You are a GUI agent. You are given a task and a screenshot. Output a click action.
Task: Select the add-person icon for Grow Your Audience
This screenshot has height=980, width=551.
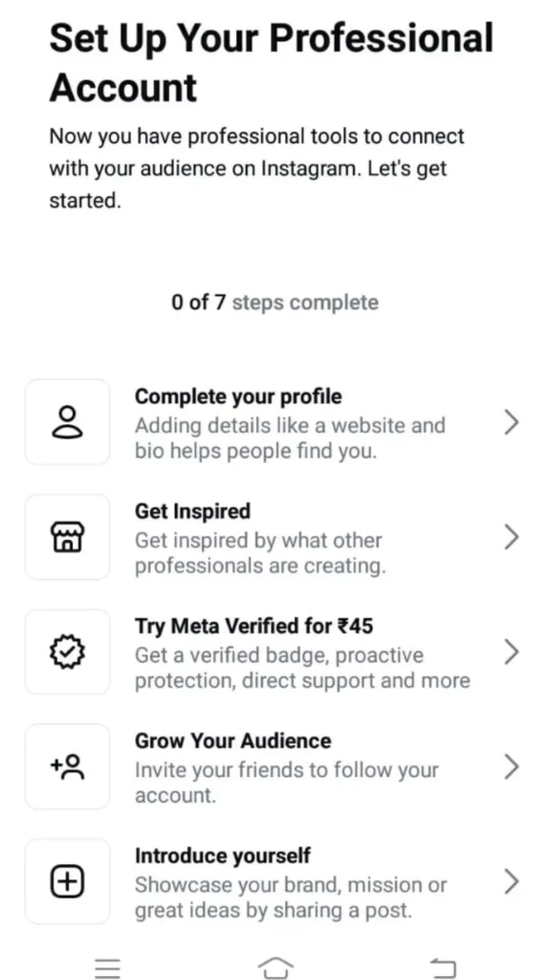pos(67,767)
